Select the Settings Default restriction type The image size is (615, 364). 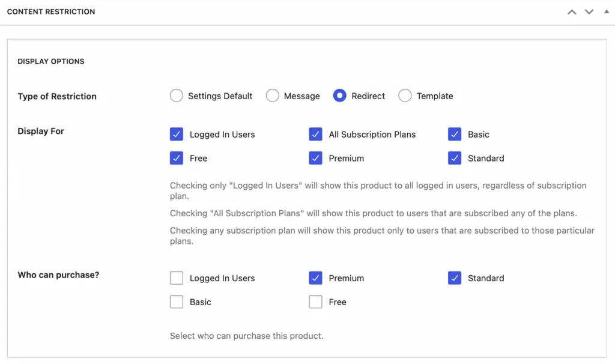(177, 96)
